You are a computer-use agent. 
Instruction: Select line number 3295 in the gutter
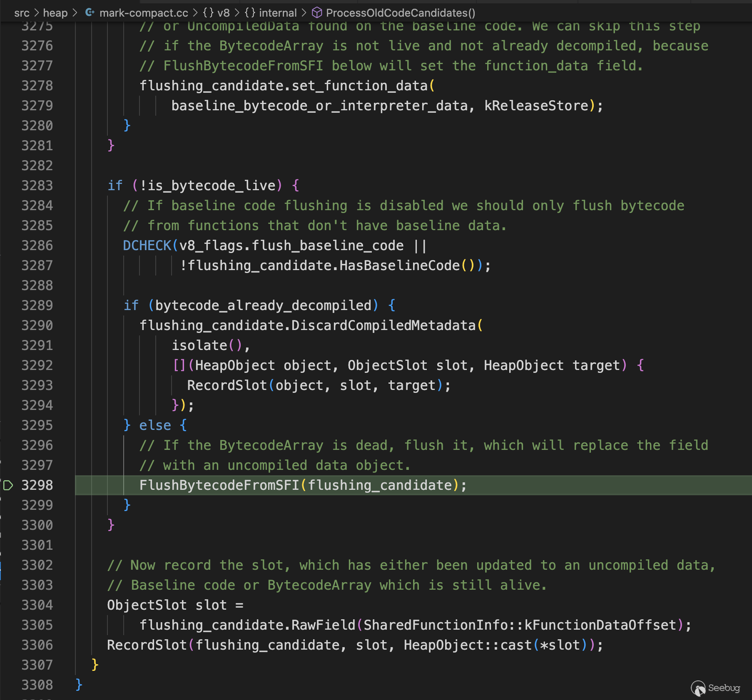coord(37,425)
